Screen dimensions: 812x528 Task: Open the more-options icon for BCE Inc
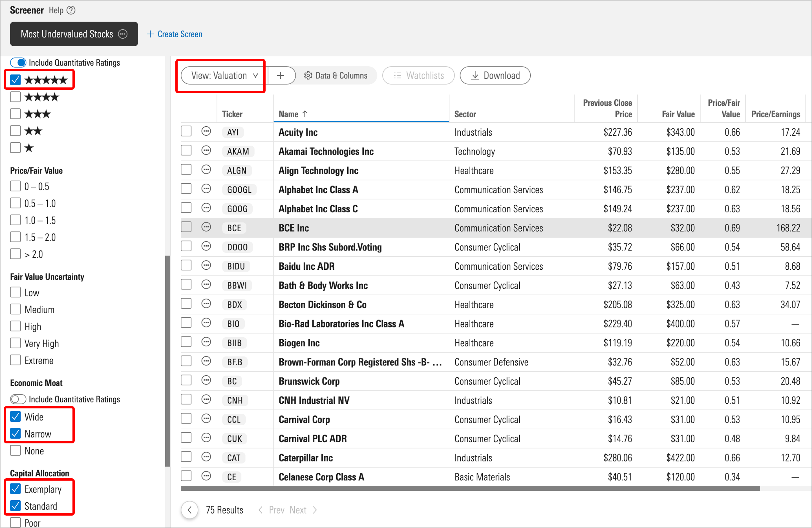[x=206, y=227]
